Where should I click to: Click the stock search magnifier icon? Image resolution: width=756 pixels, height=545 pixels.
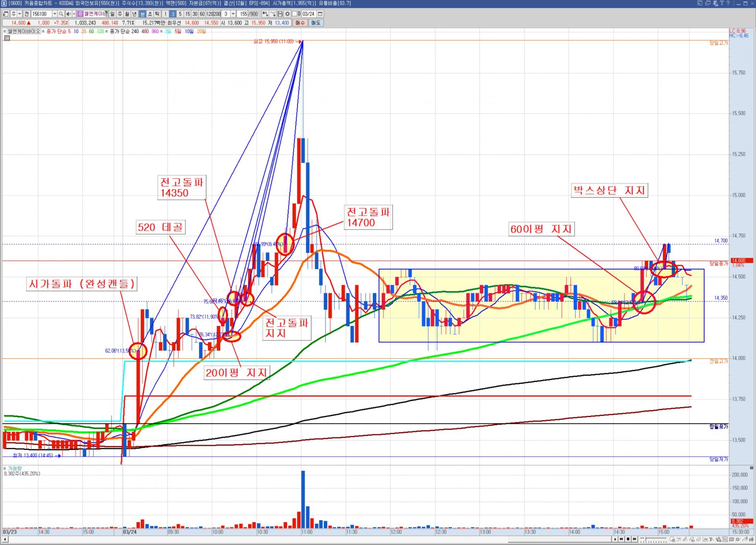[x=61, y=14]
